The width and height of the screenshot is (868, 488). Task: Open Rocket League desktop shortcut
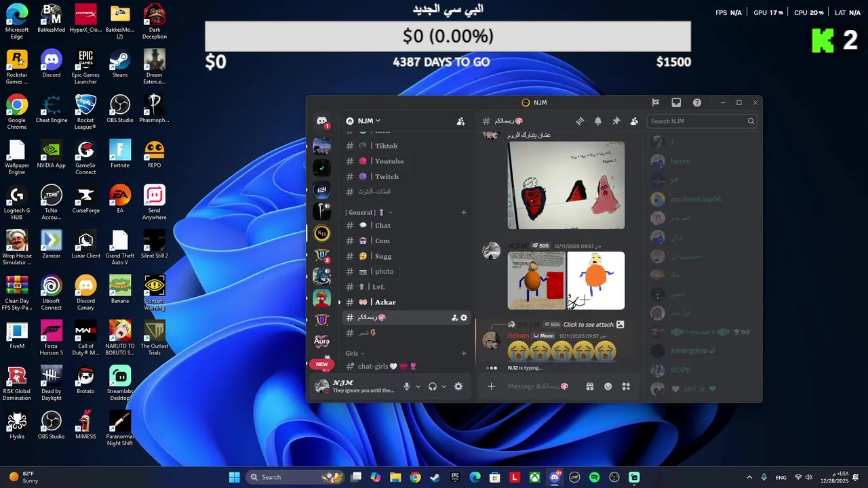click(85, 113)
